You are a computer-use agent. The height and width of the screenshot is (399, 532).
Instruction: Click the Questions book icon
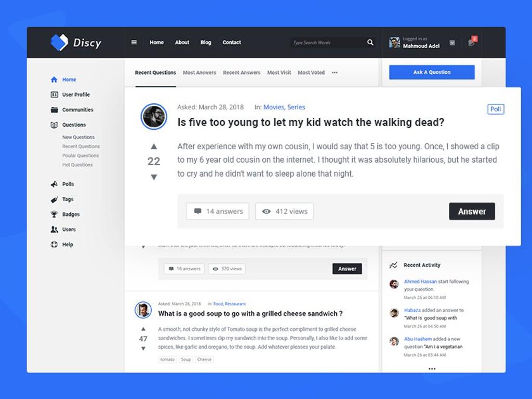(x=54, y=125)
